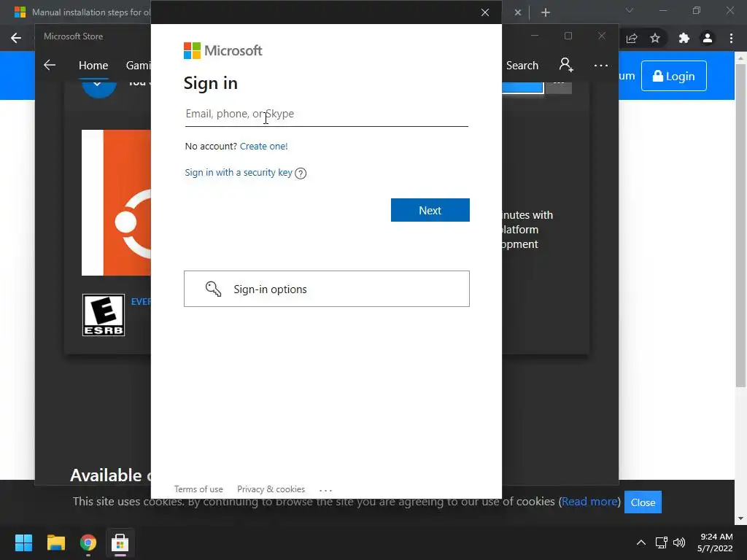The image size is (747, 560).
Task: Click the volume speaker tray icon
Action: [x=679, y=542]
